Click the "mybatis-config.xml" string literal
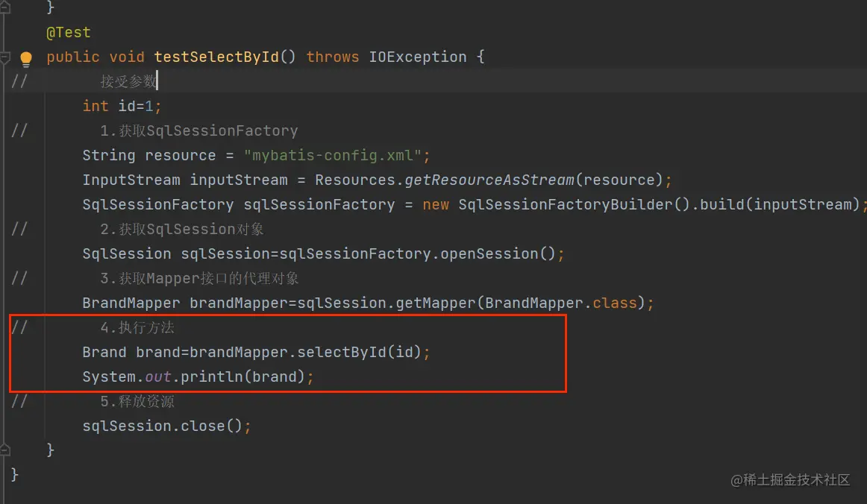Viewport: 867px width, 504px height. click(x=333, y=155)
